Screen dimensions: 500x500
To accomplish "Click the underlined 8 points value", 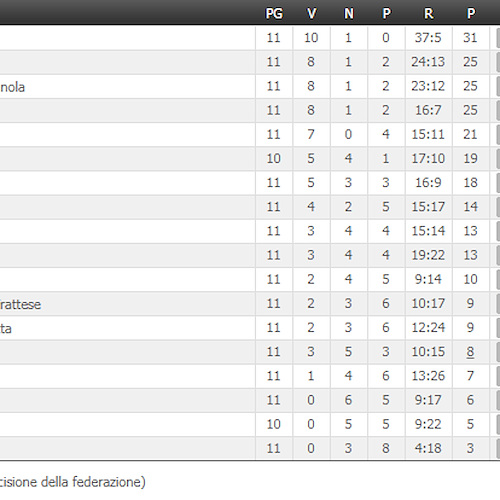I will click(x=470, y=352).
